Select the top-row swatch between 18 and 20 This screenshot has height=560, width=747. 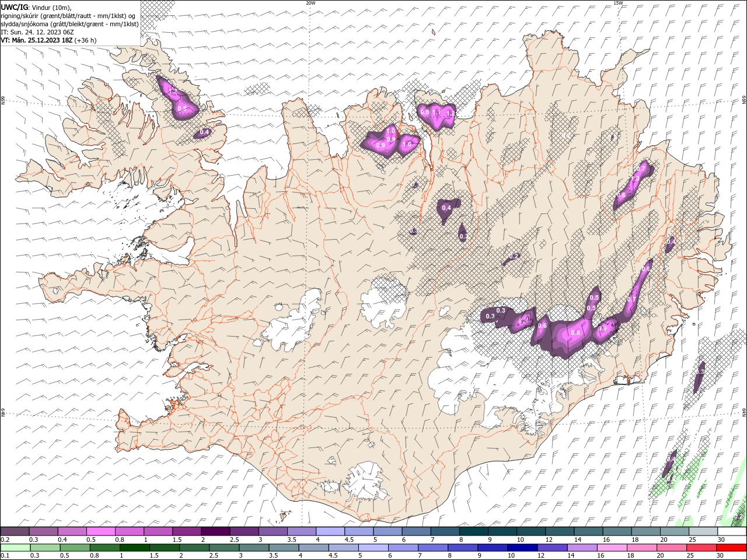(x=645, y=531)
